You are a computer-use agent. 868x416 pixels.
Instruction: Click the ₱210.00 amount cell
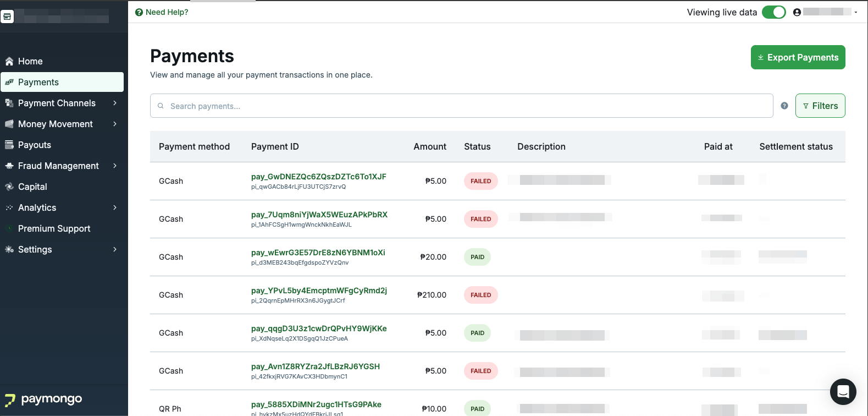(x=432, y=295)
